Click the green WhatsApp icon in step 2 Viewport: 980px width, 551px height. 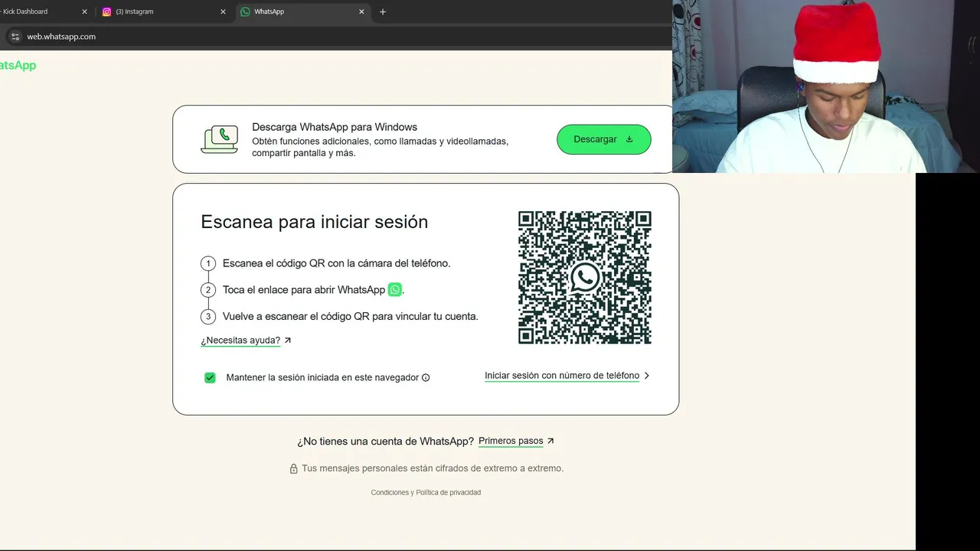395,289
